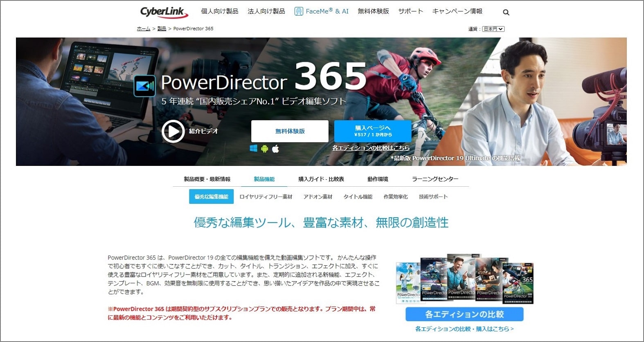Open 各エディションの比較・購入はこちら link
Image resolution: width=644 pixels, height=342 pixels.
[x=464, y=329]
